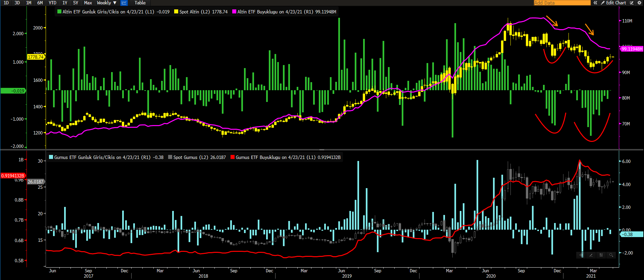The image size is (644, 280).
Task: Set chart range to 5Y
Action: (76, 3)
